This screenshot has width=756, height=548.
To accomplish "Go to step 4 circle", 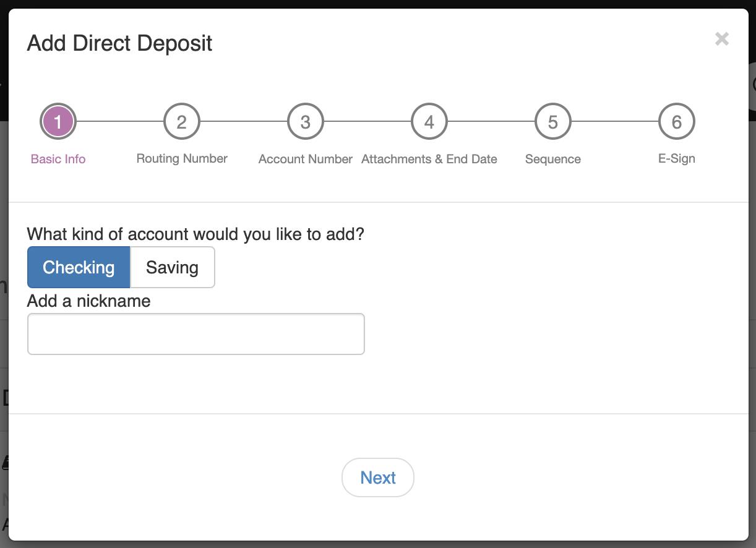I will [x=429, y=122].
